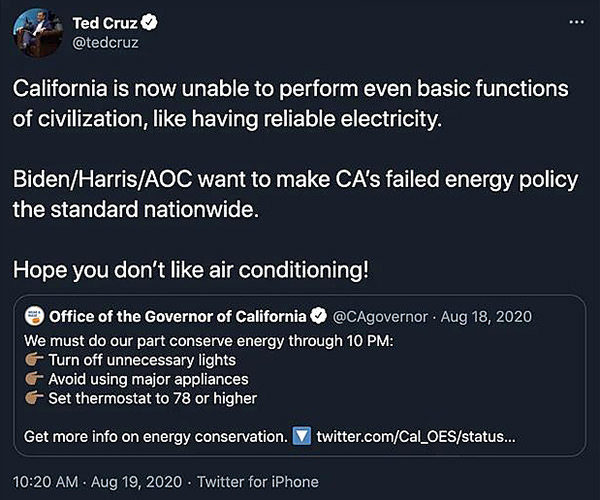The width and height of the screenshot is (600, 500).
Task: Click the California governor office avatar icon
Action: point(34,316)
